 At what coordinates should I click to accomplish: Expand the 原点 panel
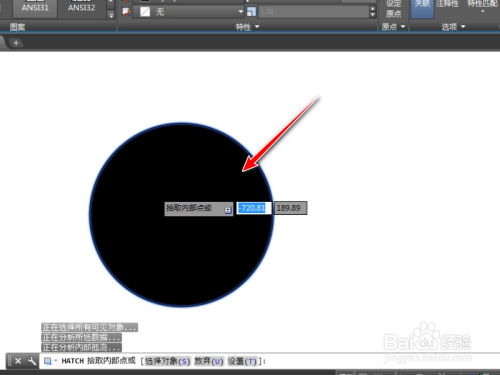point(393,27)
